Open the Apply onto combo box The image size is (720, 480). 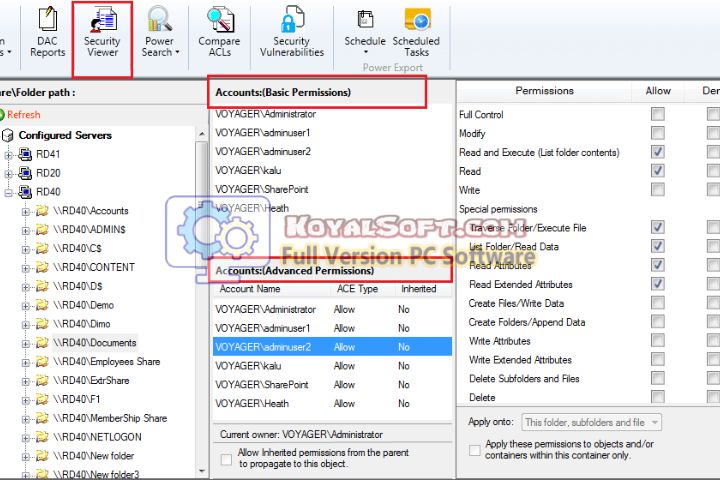[591, 422]
